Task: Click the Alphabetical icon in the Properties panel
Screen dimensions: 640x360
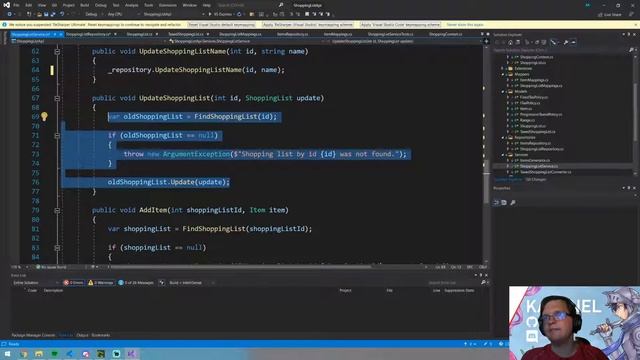Action: click(504, 202)
